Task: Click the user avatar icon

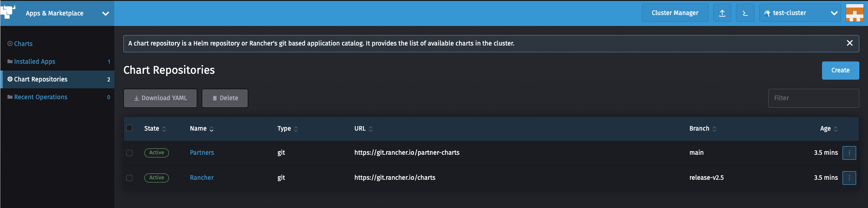Action: click(x=854, y=13)
